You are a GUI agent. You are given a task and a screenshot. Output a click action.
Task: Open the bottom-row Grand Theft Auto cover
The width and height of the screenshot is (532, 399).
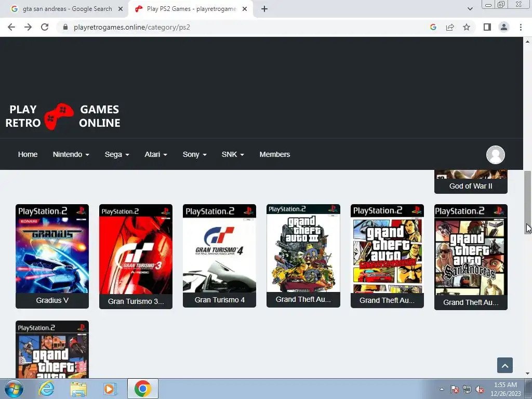tap(52, 350)
